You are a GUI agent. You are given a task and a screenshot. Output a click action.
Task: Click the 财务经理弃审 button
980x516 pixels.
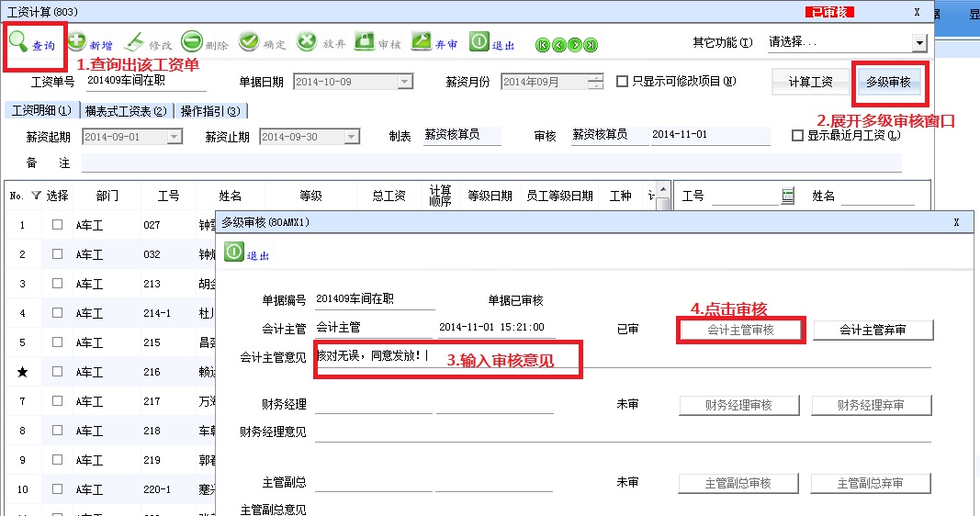pos(871,406)
